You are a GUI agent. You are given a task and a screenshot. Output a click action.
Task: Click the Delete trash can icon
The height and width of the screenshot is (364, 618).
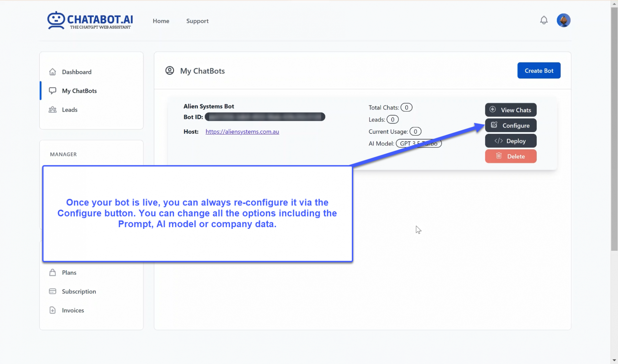(x=499, y=156)
